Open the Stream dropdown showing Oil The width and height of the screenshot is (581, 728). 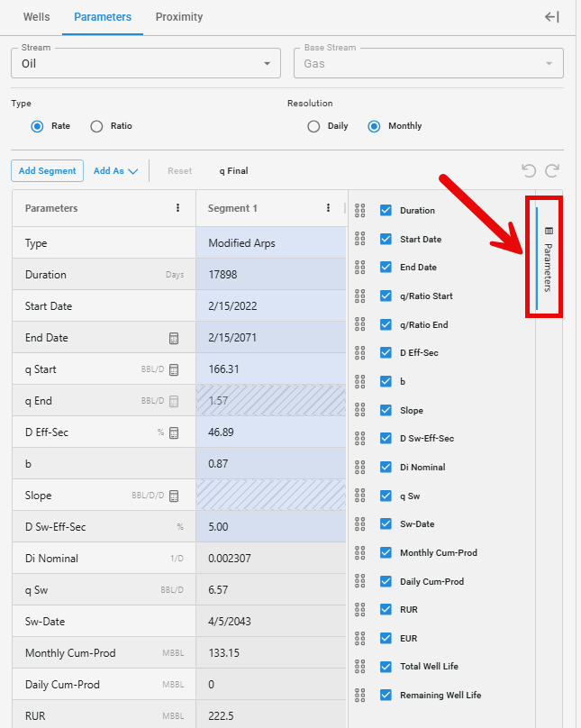coord(144,64)
